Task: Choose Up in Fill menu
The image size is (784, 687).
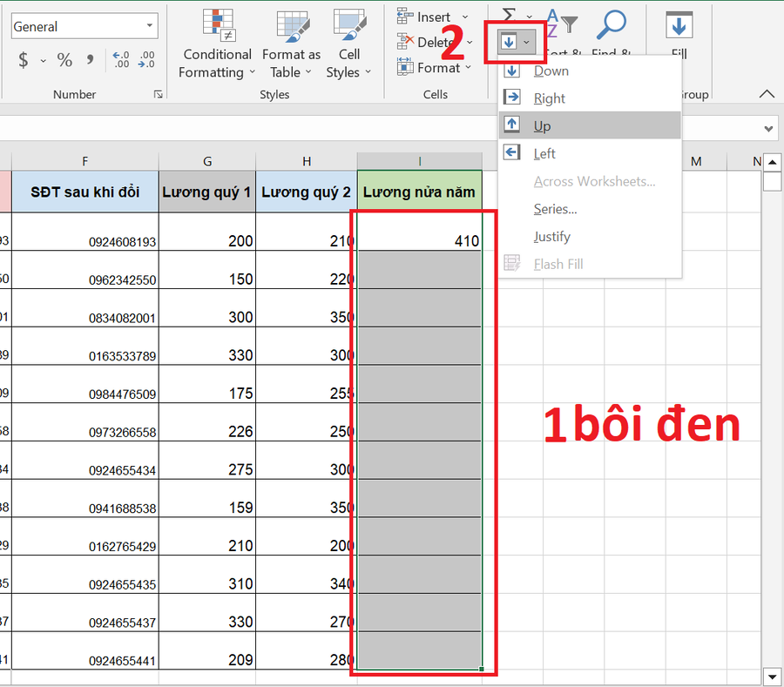Action: point(590,125)
